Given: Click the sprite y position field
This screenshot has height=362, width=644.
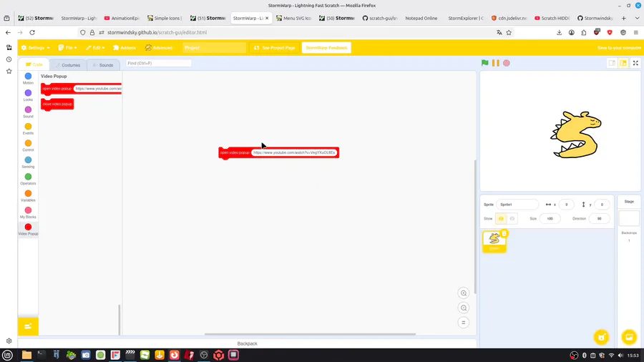Looking at the screenshot, I should coord(602,205).
